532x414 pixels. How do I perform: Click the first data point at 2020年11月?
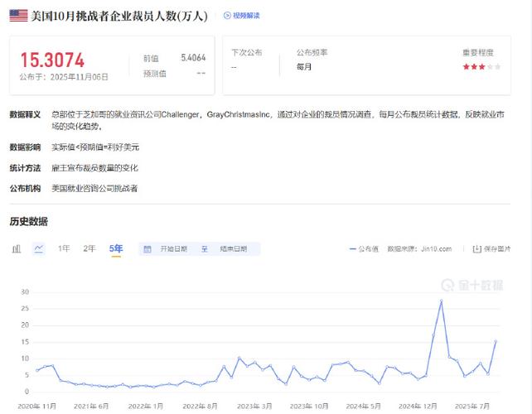pyautogui.click(x=37, y=370)
